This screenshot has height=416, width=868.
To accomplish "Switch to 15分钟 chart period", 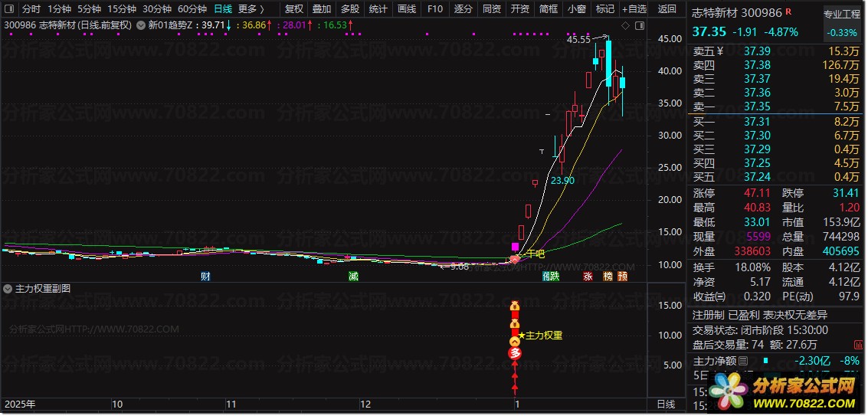I will (121, 9).
